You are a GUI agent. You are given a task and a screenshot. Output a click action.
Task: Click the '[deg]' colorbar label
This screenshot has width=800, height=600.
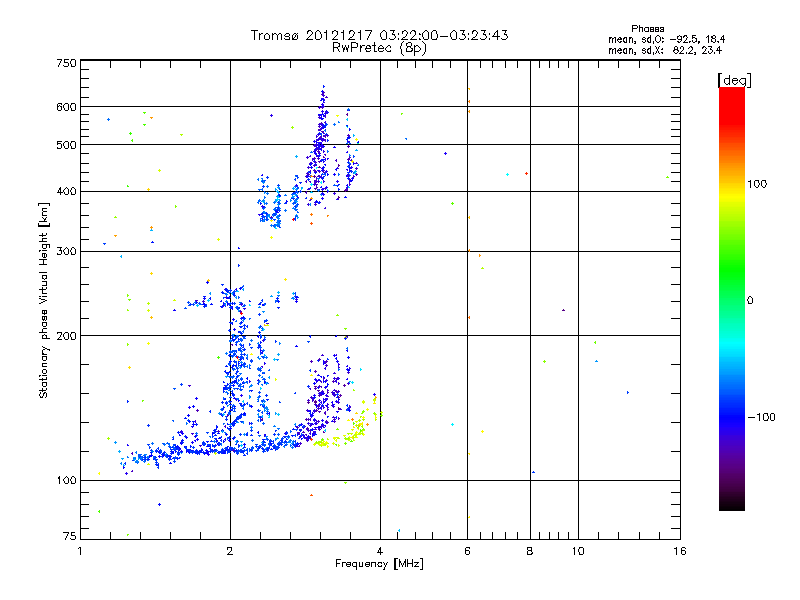point(734,80)
